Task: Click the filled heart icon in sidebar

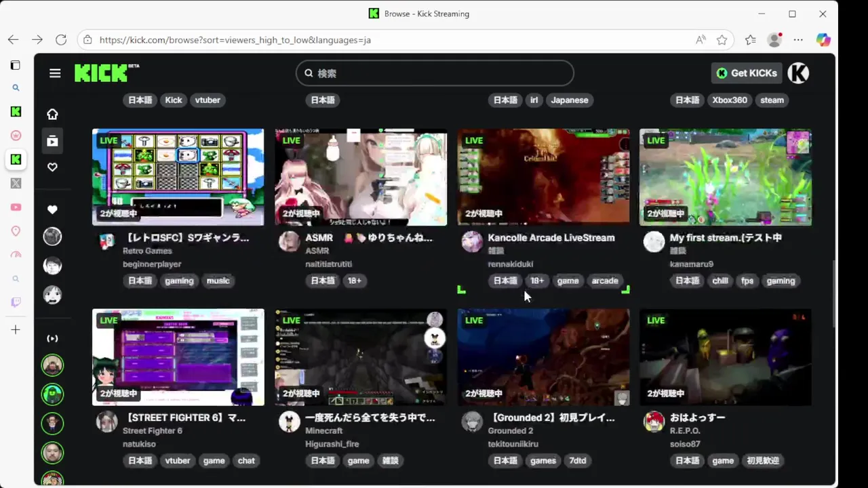Action: [x=52, y=209]
